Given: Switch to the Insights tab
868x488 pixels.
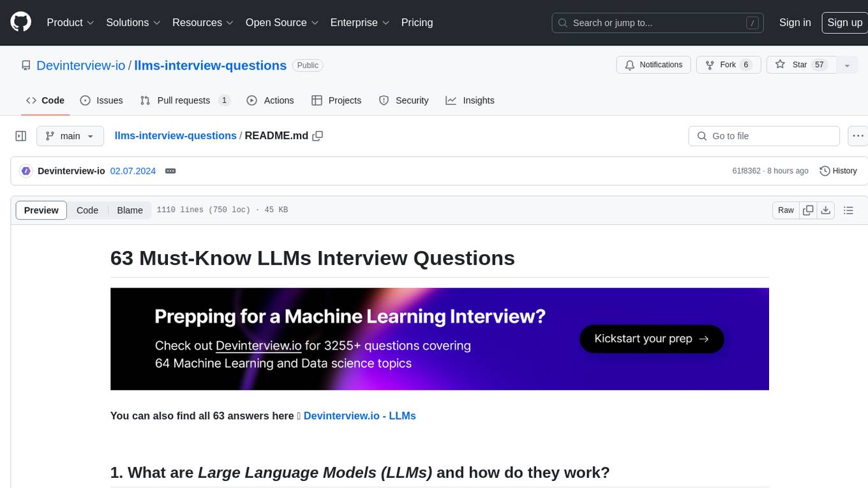Looking at the screenshot, I should [x=470, y=100].
